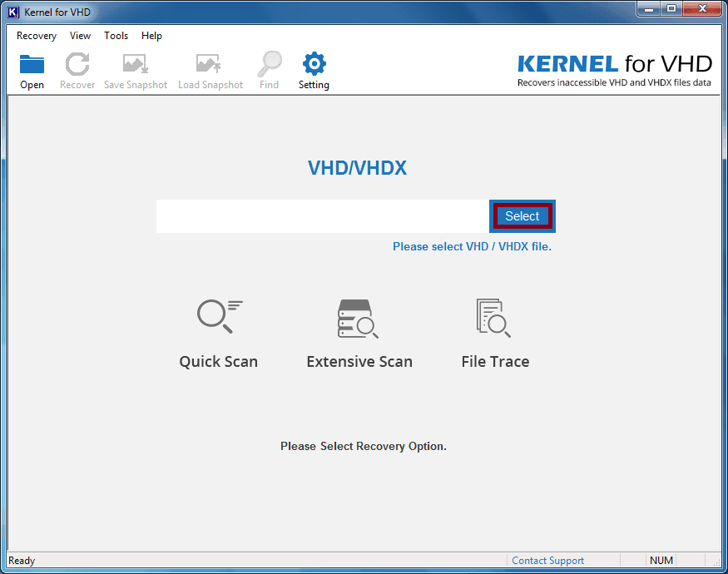The image size is (728, 574).
Task: Click the 'Ready' status bar text
Action: (x=22, y=561)
